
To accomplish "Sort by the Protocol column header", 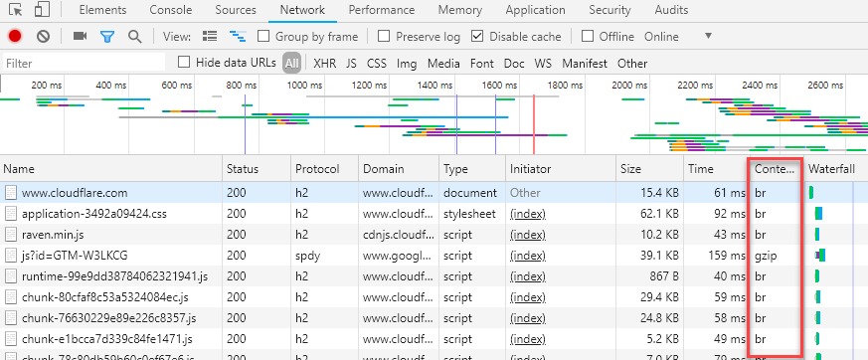I will click(x=325, y=169).
